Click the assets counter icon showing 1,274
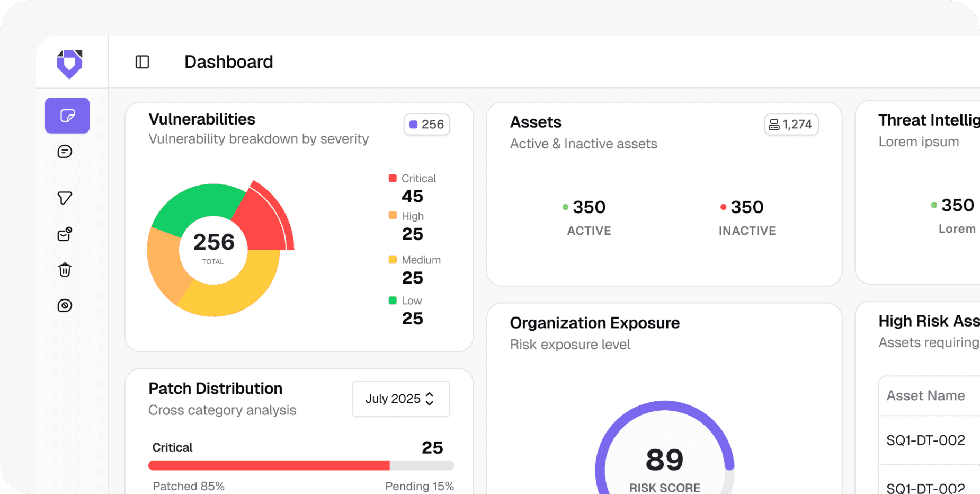 pos(791,124)
